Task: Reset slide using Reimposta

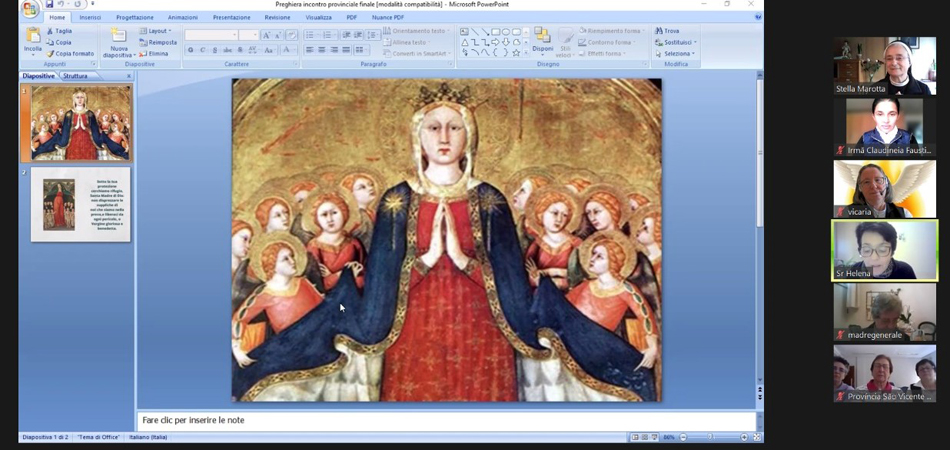Action: [x=158, y=42]
